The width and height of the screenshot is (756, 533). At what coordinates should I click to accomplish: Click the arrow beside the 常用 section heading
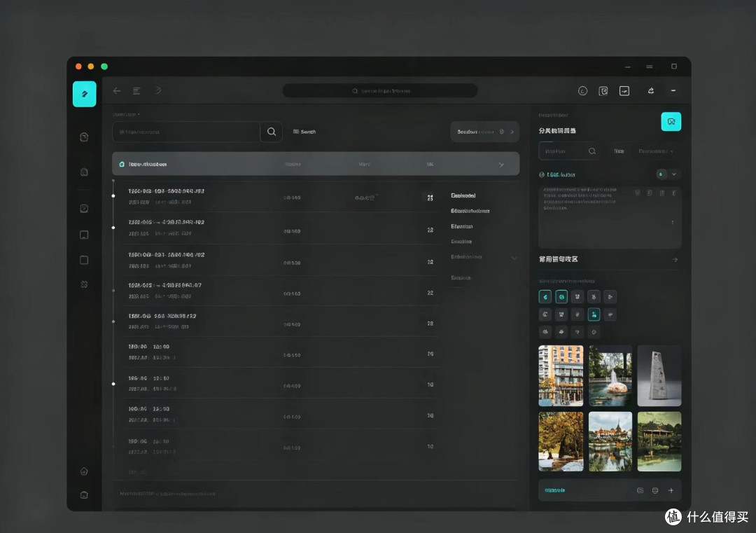[675, 260]
